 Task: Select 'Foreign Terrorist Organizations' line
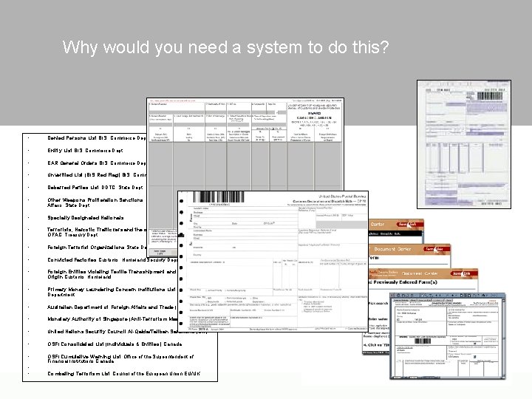tap(97, 248)
